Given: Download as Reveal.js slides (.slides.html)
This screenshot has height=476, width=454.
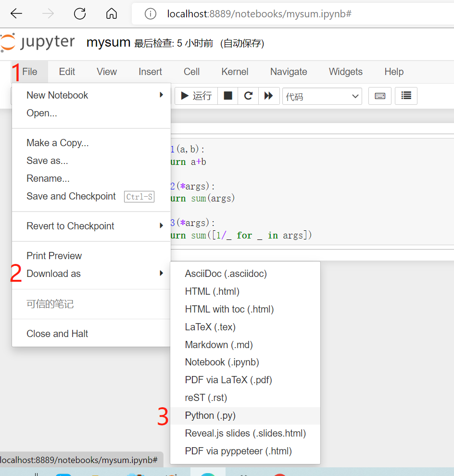Looking at the screenshot, I should [245, 433].
